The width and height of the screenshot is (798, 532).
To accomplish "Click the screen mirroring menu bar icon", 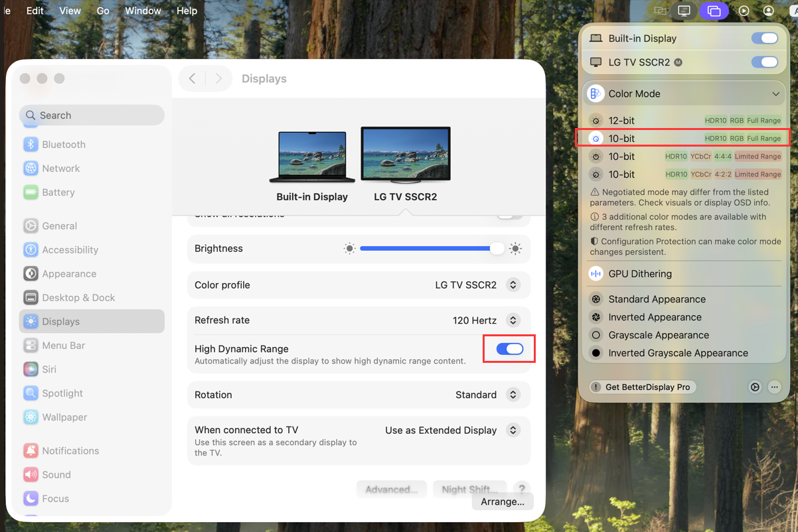I will coord(714,11).
